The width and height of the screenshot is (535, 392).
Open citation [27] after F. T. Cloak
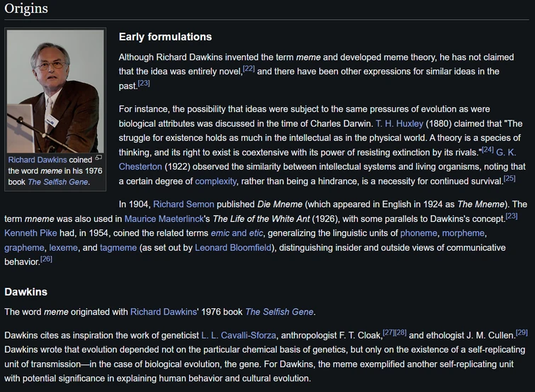tap(388, 332)
